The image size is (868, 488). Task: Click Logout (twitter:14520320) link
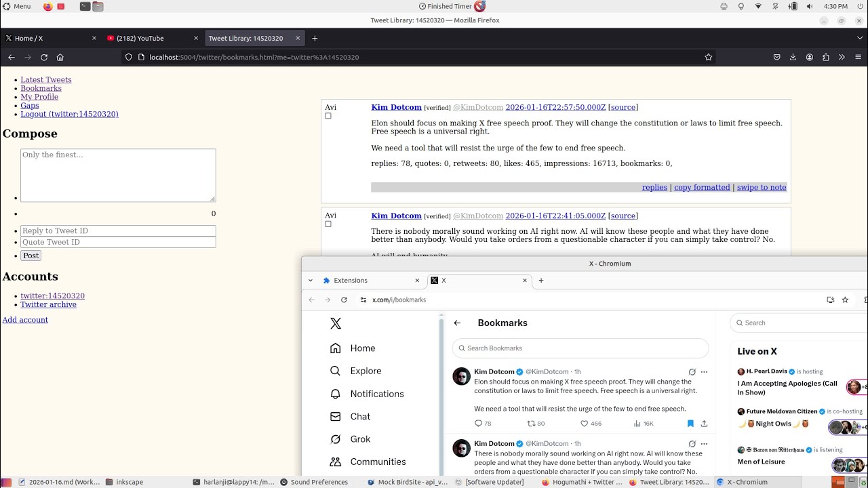pyautogui.click(x=69, y=115)
